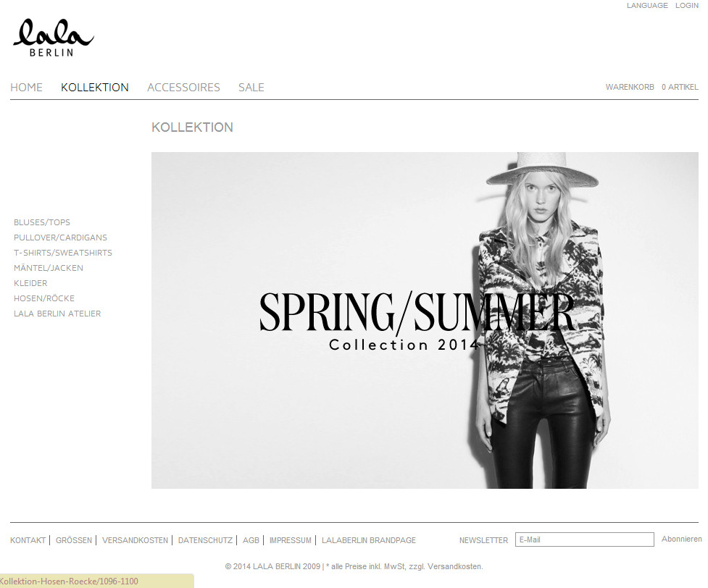Click the lala Berlin logo
The image size is (708, 588).
pos(54,38)
